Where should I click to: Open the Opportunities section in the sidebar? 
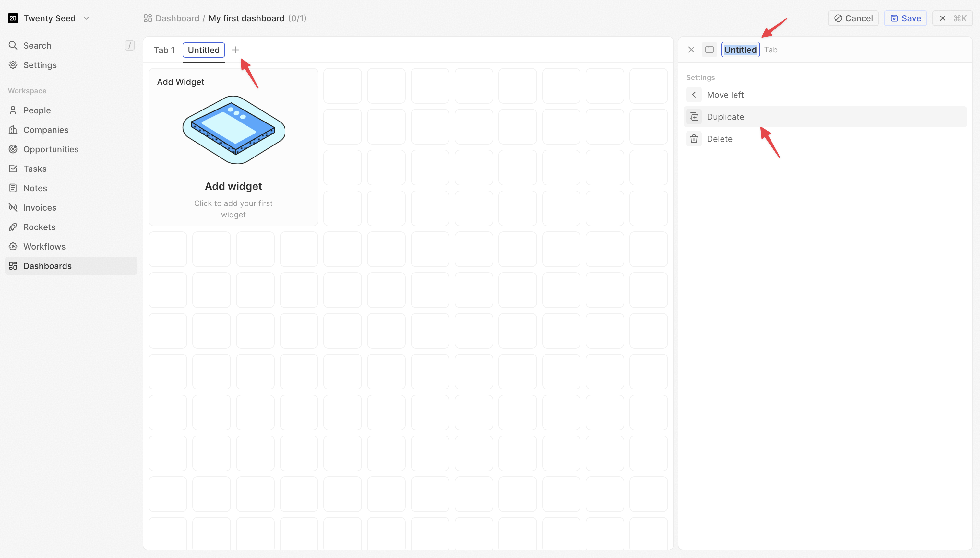[x=51, y=149]
